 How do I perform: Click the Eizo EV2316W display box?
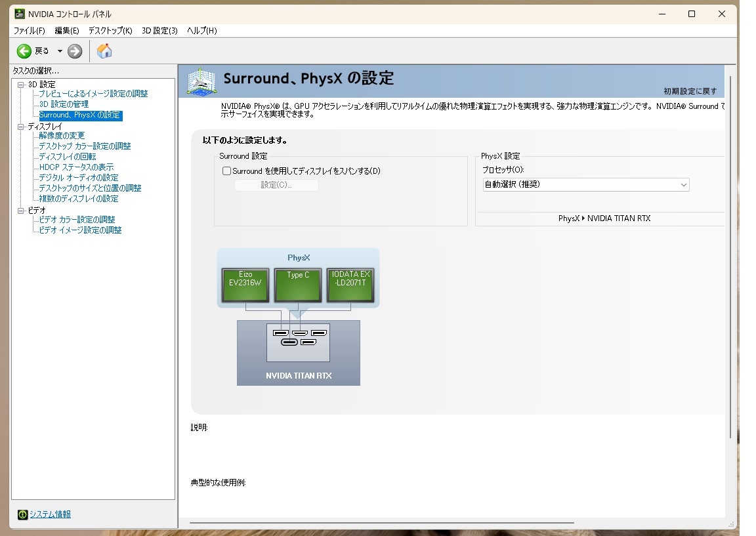[x=245, y=285]
